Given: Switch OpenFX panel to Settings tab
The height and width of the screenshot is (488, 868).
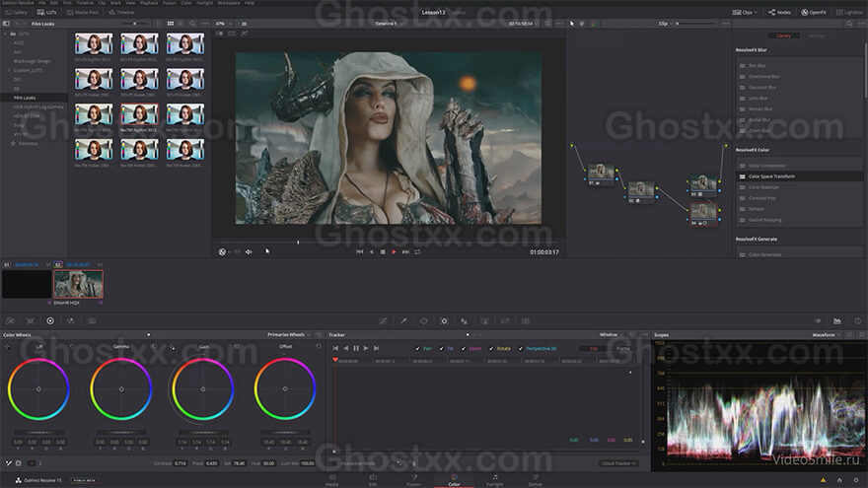Looking at the screenshot, I should (x=817, y=35).
